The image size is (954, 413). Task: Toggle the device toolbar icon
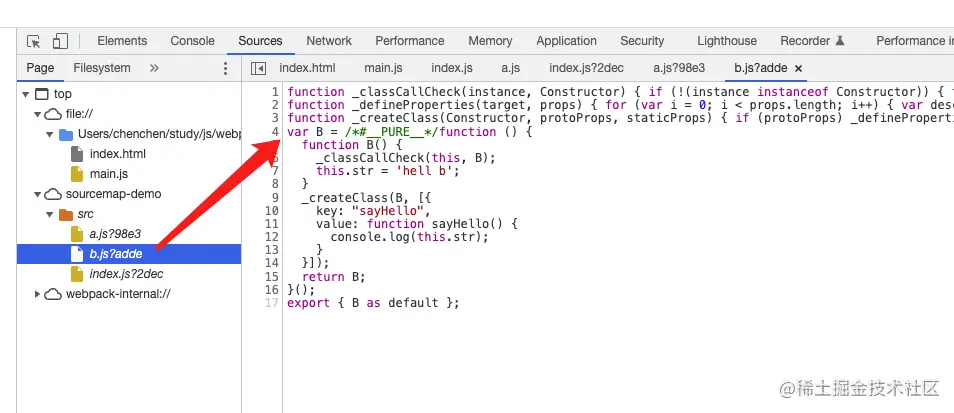[60, 41]
